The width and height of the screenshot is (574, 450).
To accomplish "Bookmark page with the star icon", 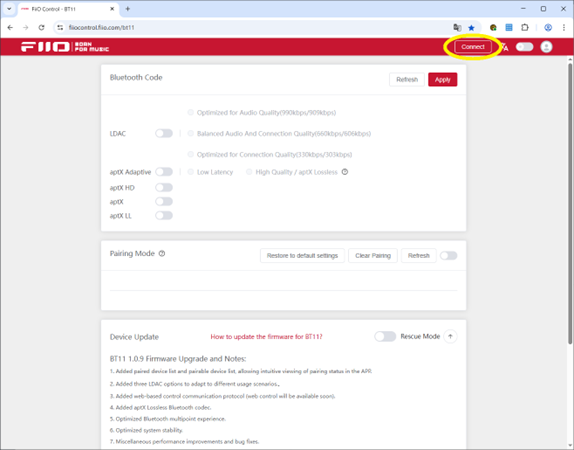I will [472, 27].
